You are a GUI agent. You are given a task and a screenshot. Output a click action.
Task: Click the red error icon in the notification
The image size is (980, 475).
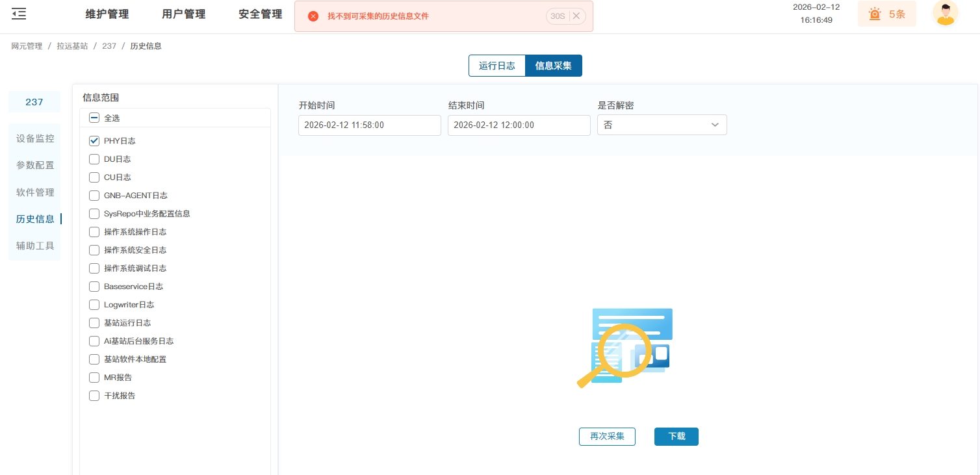[x=313, y=16]
